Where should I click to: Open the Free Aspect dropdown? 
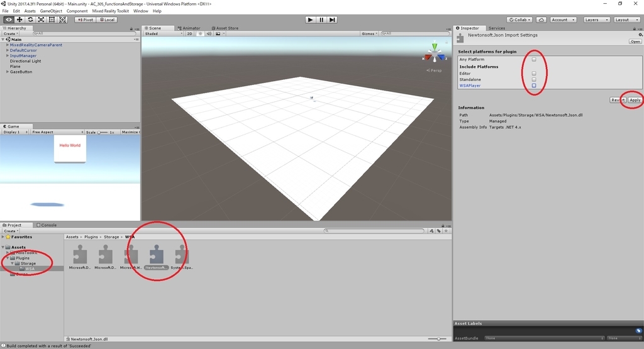pyautogui.click(x=57, y=132)
